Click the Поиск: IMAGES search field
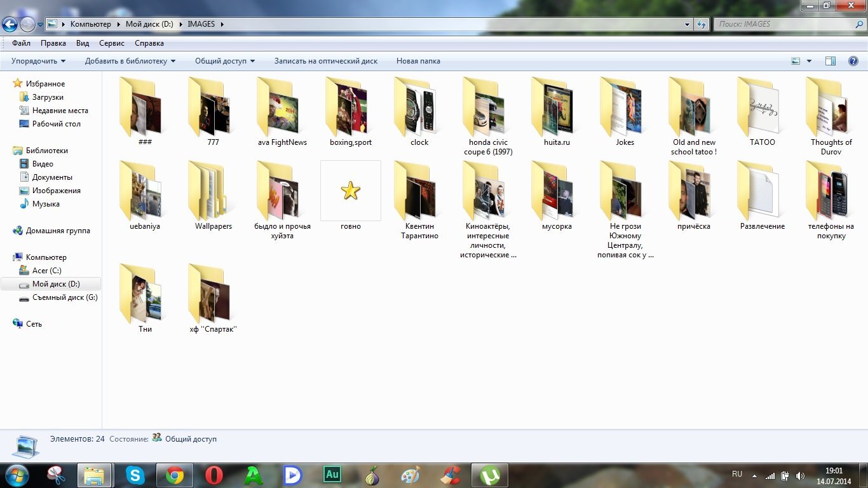This screenshot has width=868, height=488. click(x=789, y=24)
